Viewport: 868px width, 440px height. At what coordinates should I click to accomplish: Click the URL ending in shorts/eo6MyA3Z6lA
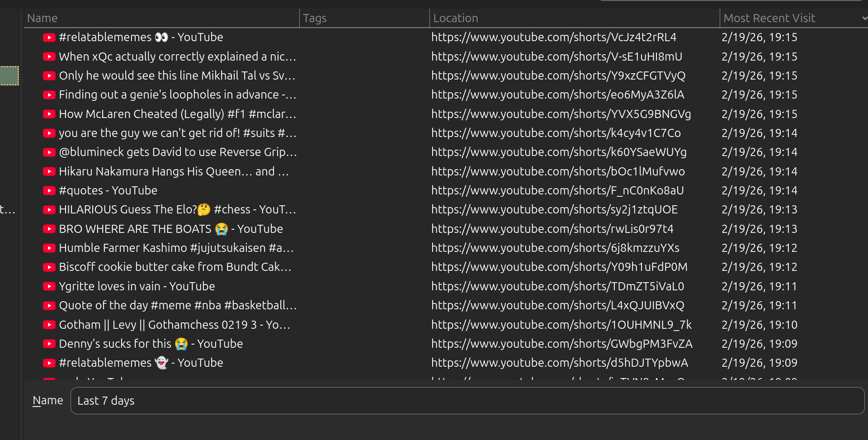point(558,95)
